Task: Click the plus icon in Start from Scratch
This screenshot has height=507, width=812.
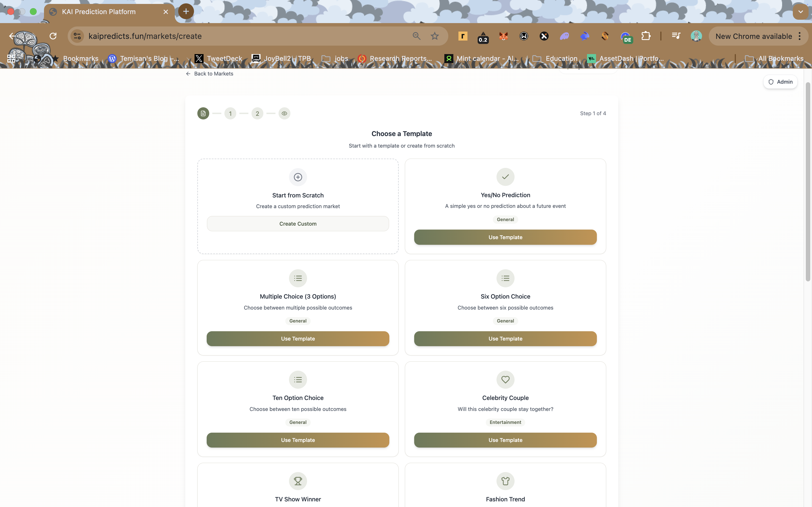Action: point(298,177)
